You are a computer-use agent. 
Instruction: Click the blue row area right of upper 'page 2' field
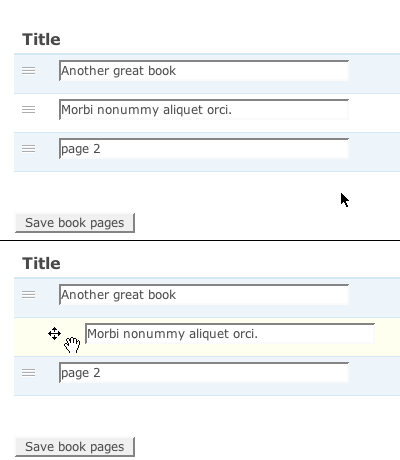[x=375, y=152]
